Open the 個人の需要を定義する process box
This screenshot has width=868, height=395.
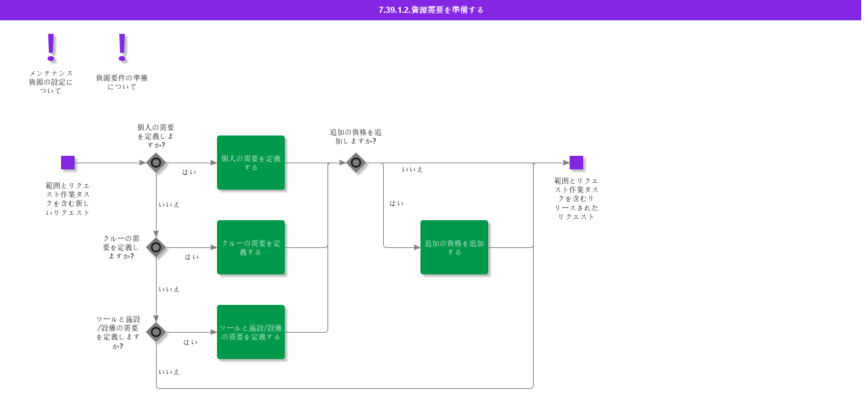[x=251, y=163]
